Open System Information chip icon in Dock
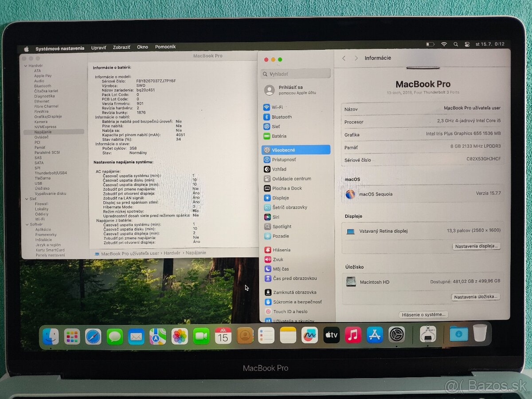 click(x=428, y=334)
